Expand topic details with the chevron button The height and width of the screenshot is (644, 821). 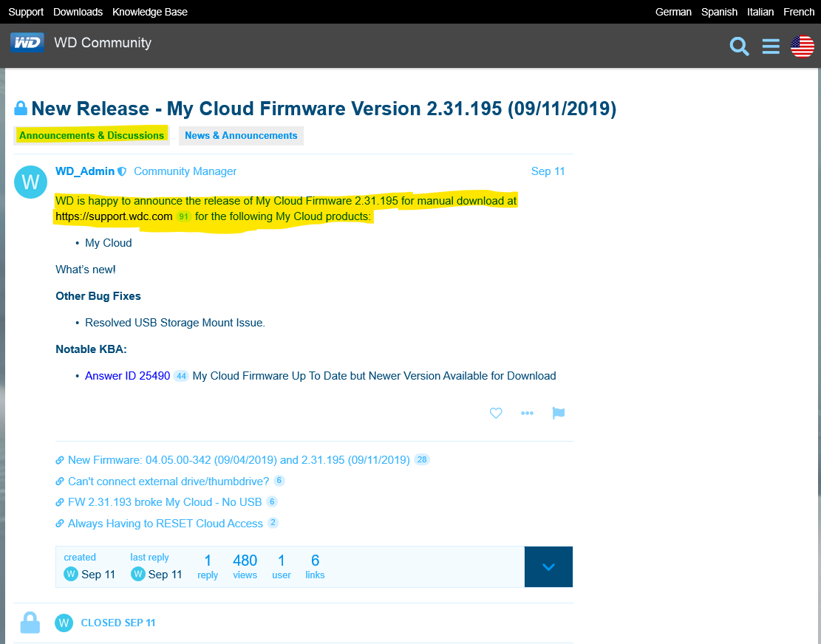pyautogui.click(x=548, y=567)
